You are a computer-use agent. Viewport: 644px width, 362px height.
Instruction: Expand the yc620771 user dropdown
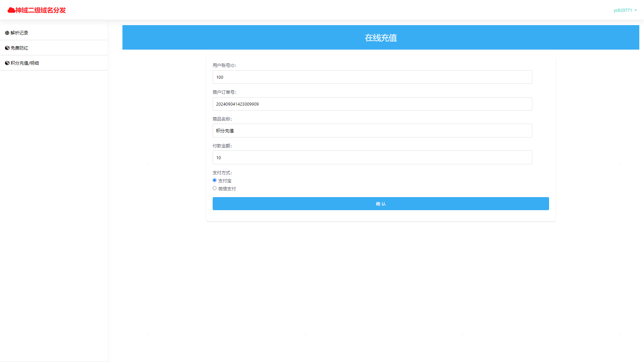pyautogui.click(x=623, y=10)
